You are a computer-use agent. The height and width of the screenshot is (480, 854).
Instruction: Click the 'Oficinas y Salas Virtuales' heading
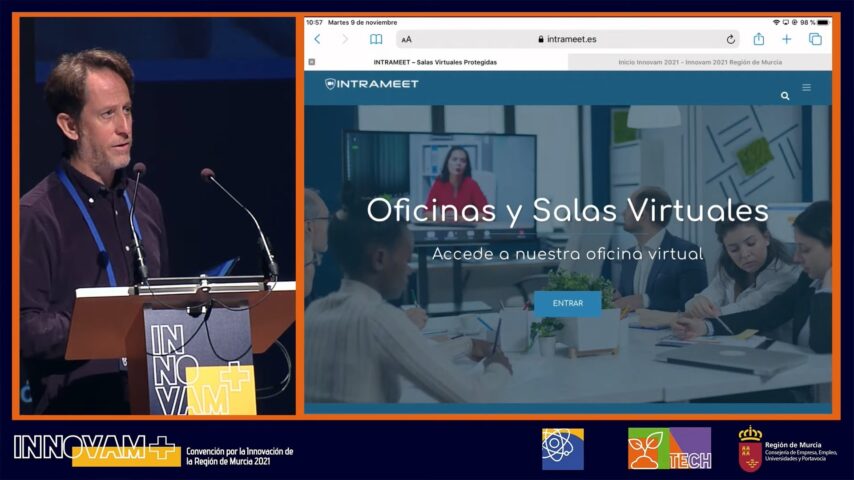(568, 211)
